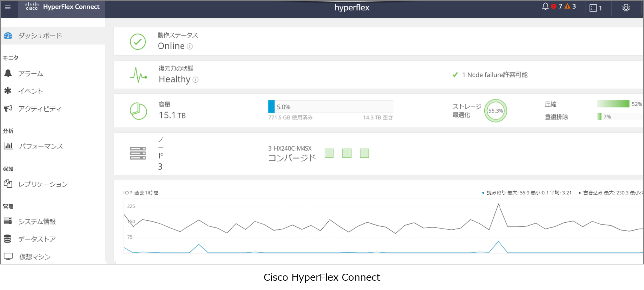Screen dimensions: 644x290
Task: Open the alarm bell notifications
Action: 545,6
